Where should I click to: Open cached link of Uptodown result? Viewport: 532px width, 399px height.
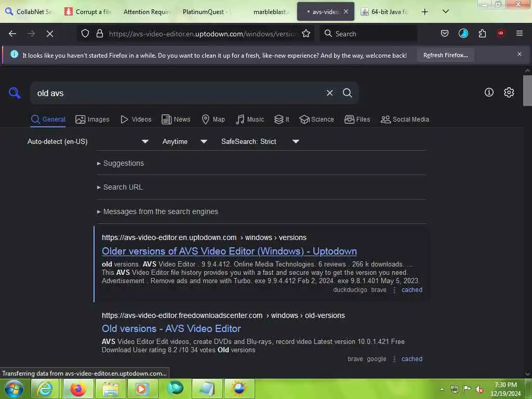tap(412, 290)
